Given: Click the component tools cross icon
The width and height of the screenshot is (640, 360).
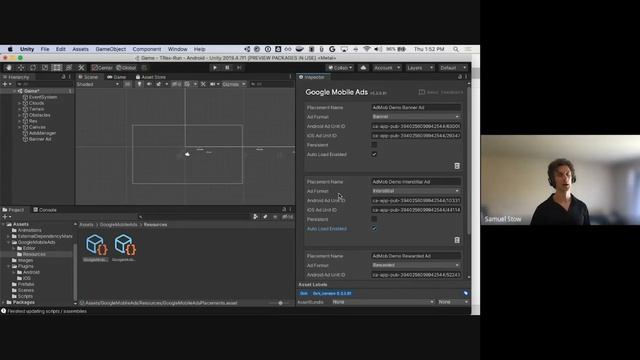Looking at the screenshot, I should click(x=203, y=84).
